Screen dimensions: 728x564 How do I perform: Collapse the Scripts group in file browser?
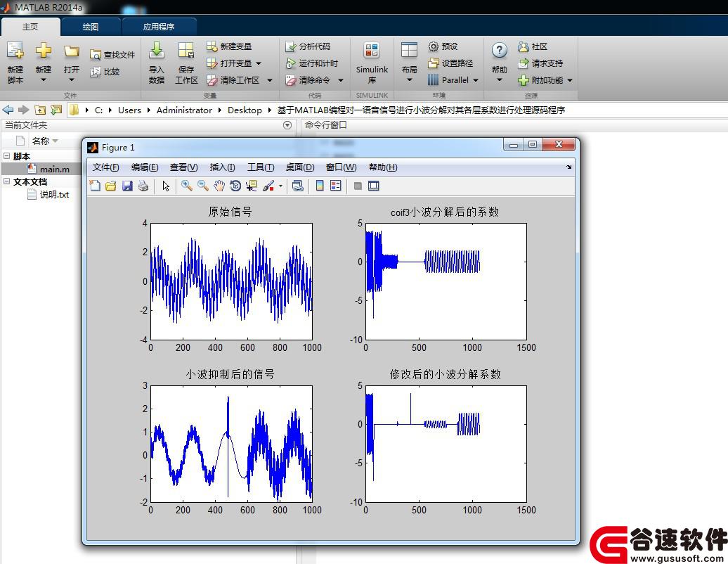[x=7, y=156]
